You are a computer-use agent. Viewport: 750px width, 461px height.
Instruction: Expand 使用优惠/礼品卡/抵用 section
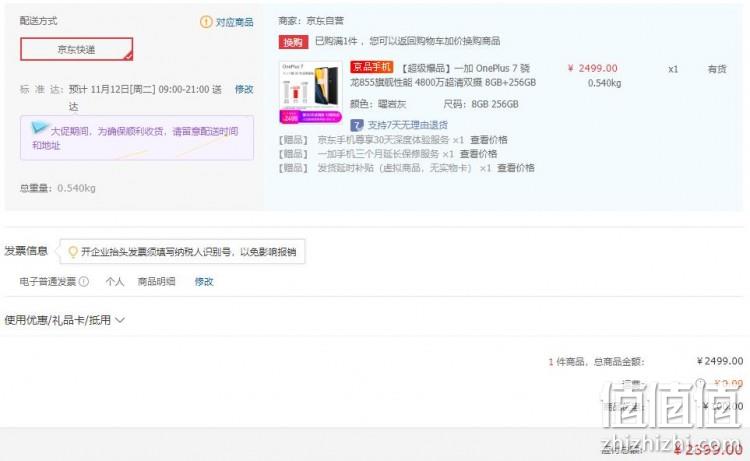pos(64,320)
